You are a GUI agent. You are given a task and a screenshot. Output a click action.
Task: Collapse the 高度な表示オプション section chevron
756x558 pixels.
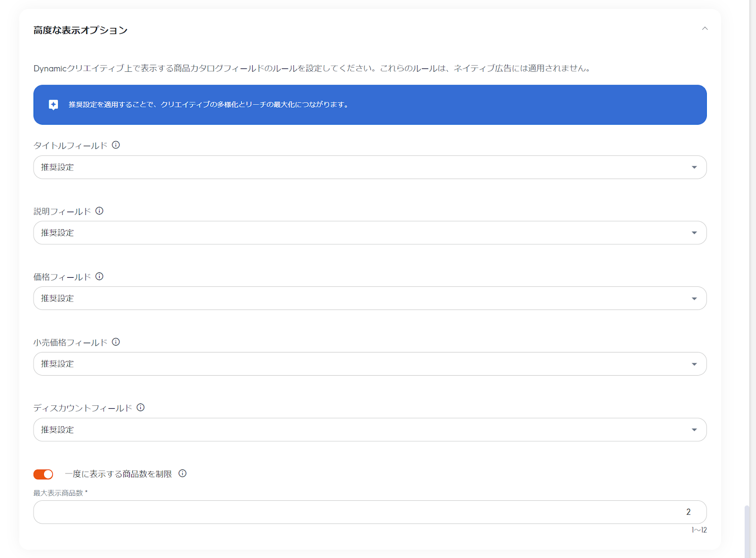[x=704, y=29]
